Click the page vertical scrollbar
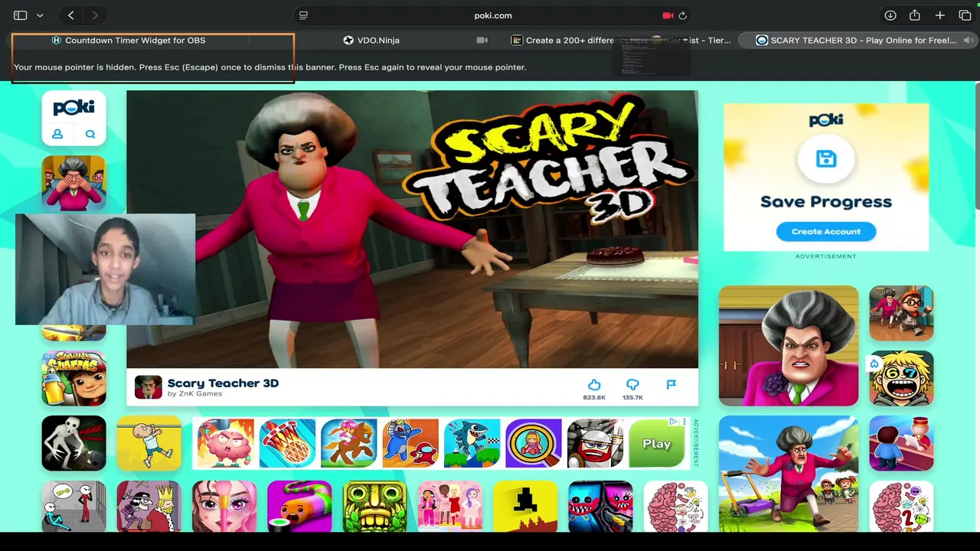 point(976,145)
